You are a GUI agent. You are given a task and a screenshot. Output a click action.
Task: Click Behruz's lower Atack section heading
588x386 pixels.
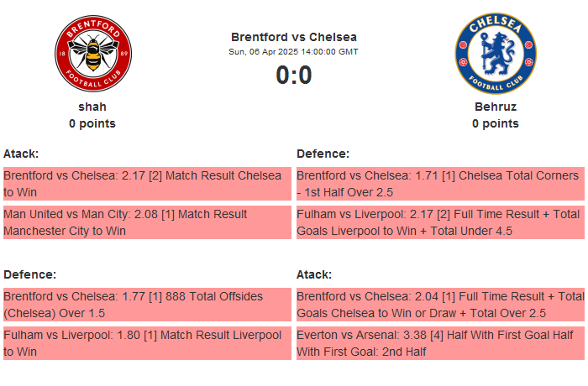pyautogui.click(x=314, y=274)
